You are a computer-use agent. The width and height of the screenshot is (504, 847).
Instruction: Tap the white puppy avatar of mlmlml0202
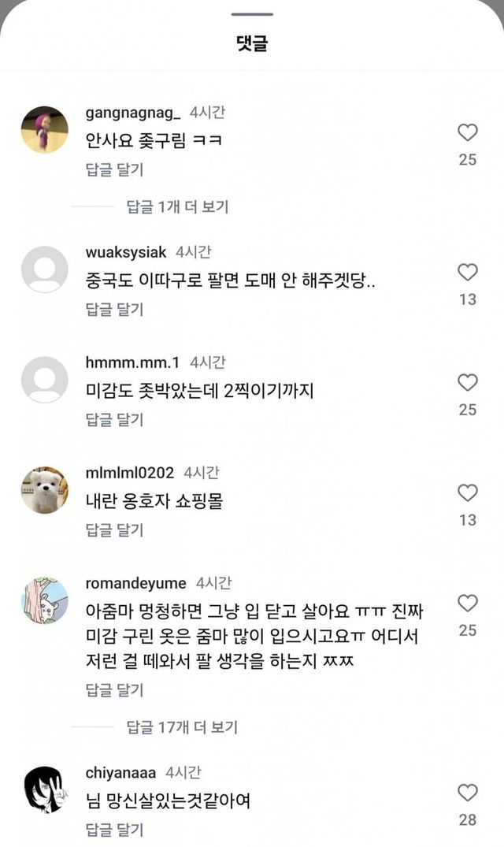45,490
